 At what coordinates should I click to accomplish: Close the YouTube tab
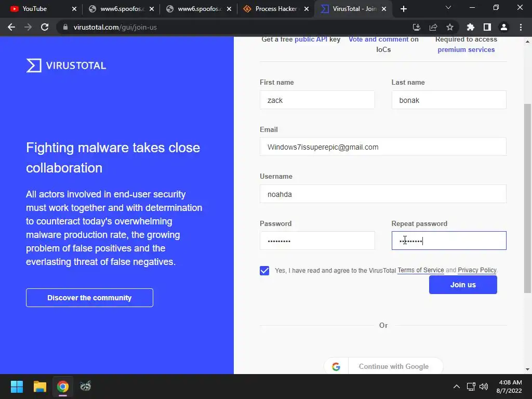pos(74,9)
